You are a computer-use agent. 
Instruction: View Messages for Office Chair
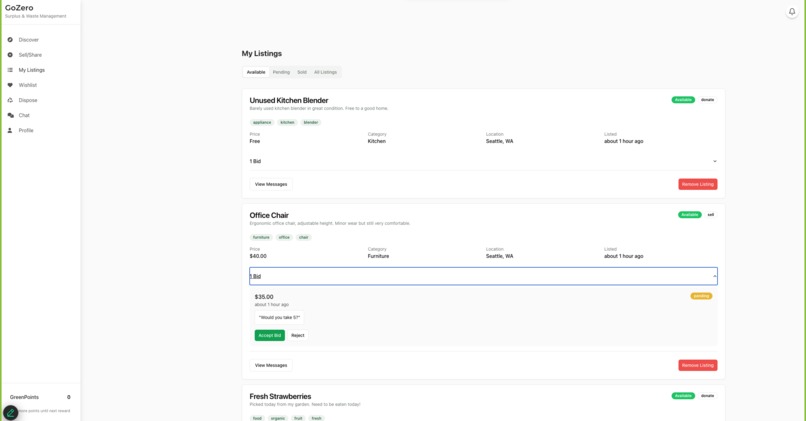(271, 365)
